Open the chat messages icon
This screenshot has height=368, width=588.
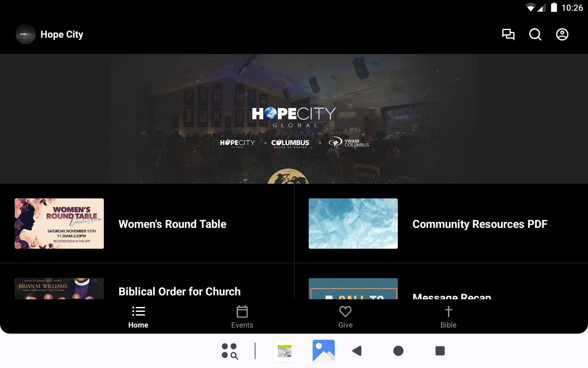508,34
